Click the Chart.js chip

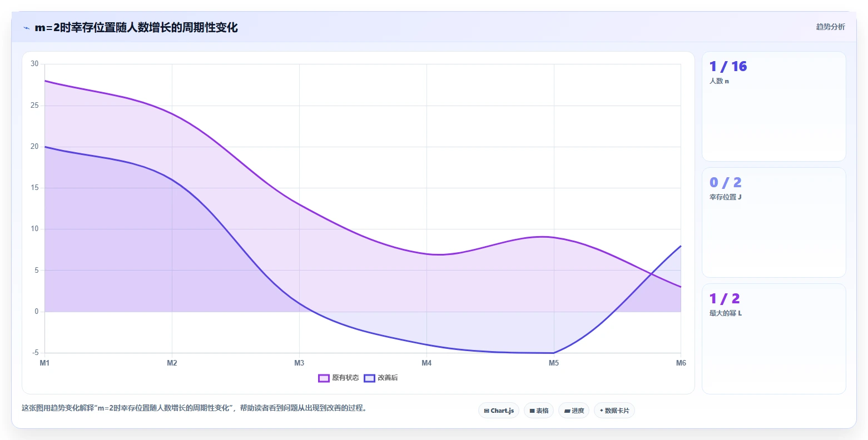tap(499, 411)
